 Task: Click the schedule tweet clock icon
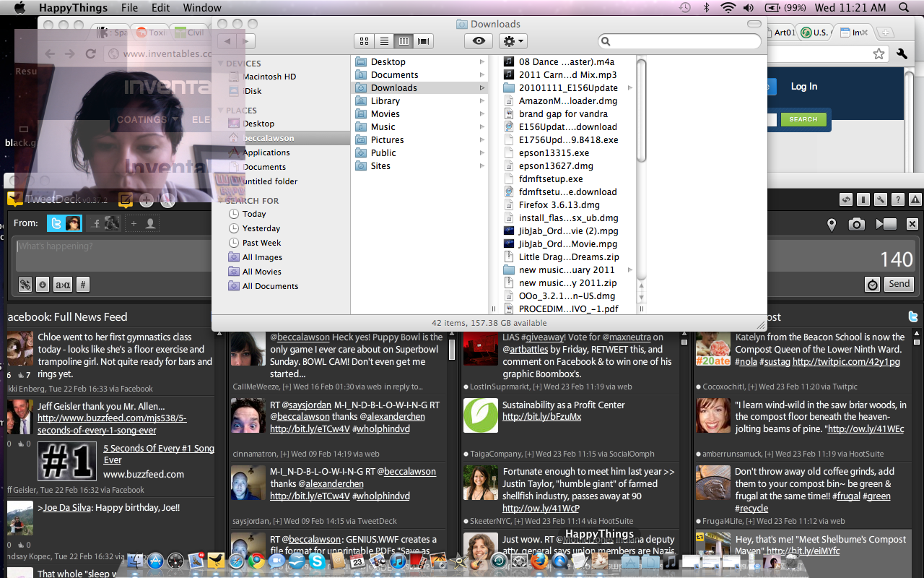(x=872, y=285)
